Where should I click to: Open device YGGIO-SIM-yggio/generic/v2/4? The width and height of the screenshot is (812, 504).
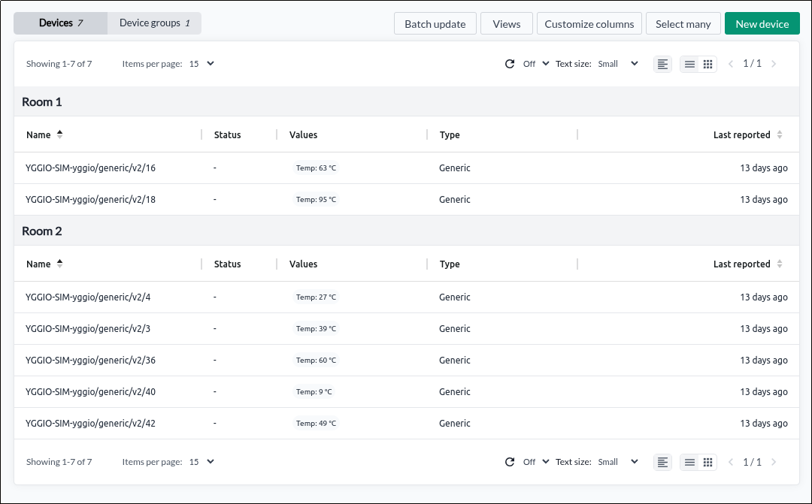(x=88, y=297)
